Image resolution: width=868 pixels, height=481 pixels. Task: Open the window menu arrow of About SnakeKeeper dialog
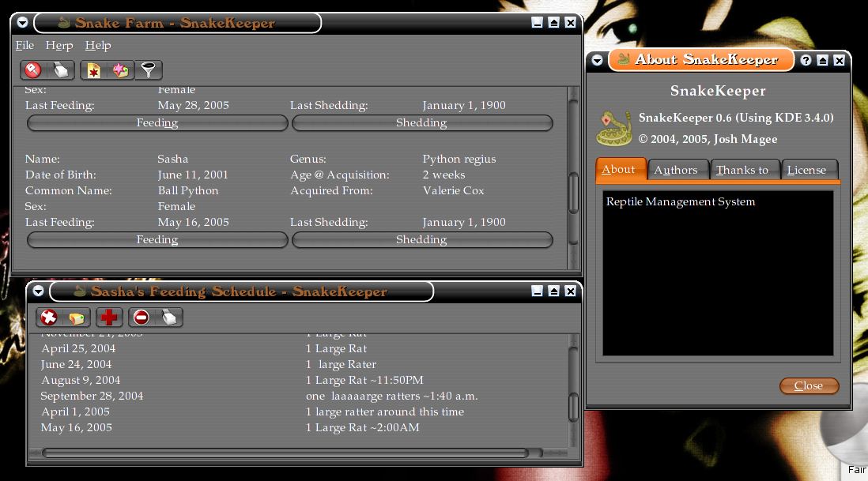tap(597, 60)
